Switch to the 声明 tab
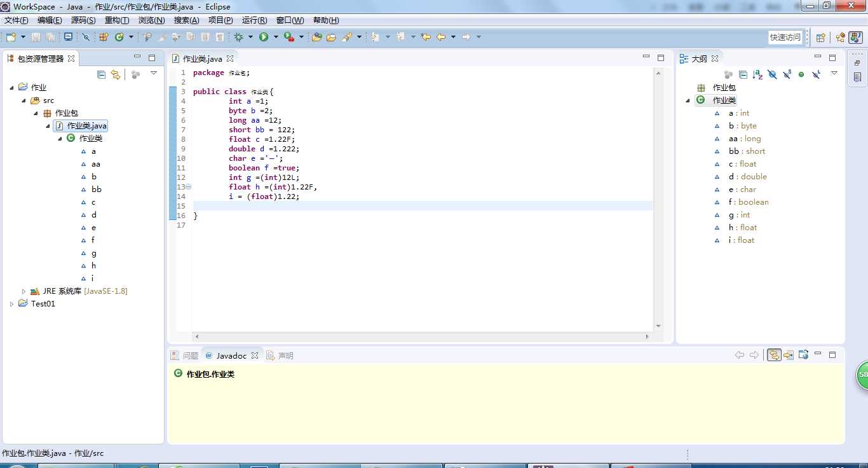868x468 pixels. pyautogui.click(x=280, y=355)
